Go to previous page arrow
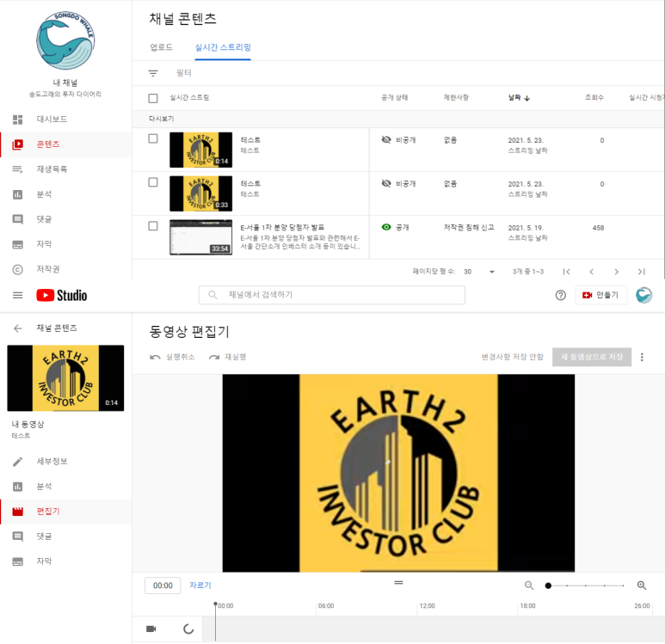The image size is (665, 644). tap(592, 272)
